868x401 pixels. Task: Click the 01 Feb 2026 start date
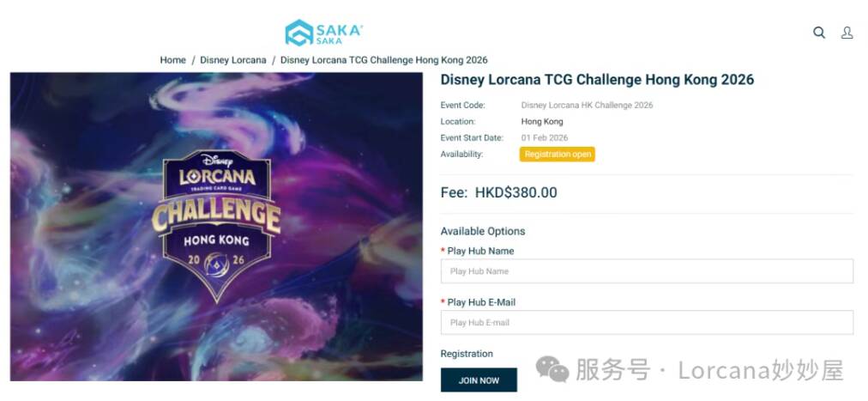[x=545, y=138]
